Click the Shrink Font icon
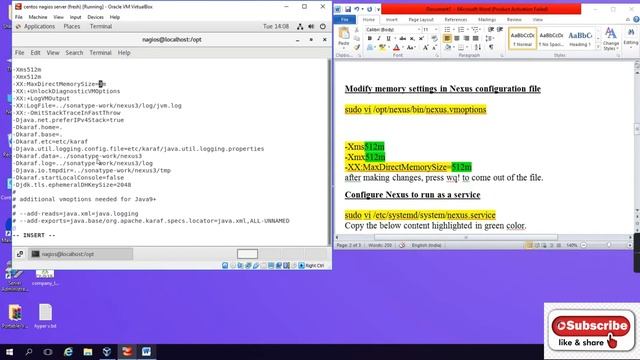Viewport: 640px width, 360px height. (434, 48)
